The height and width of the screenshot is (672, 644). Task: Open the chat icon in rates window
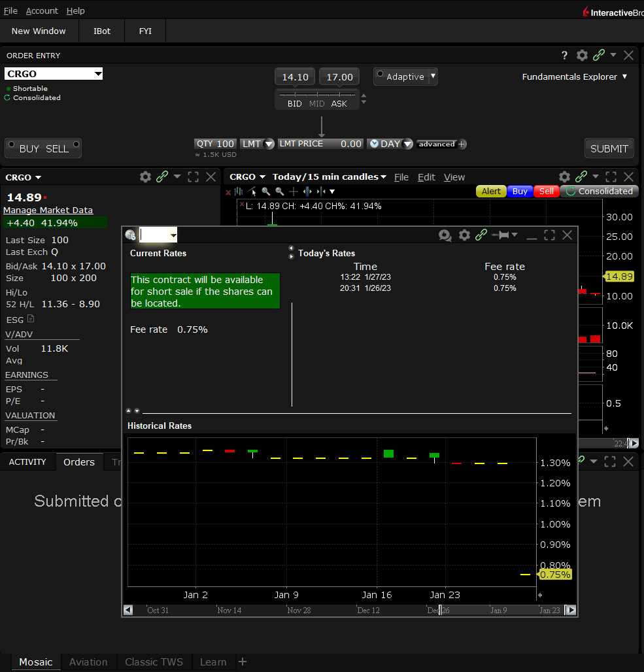click(445, 235)
